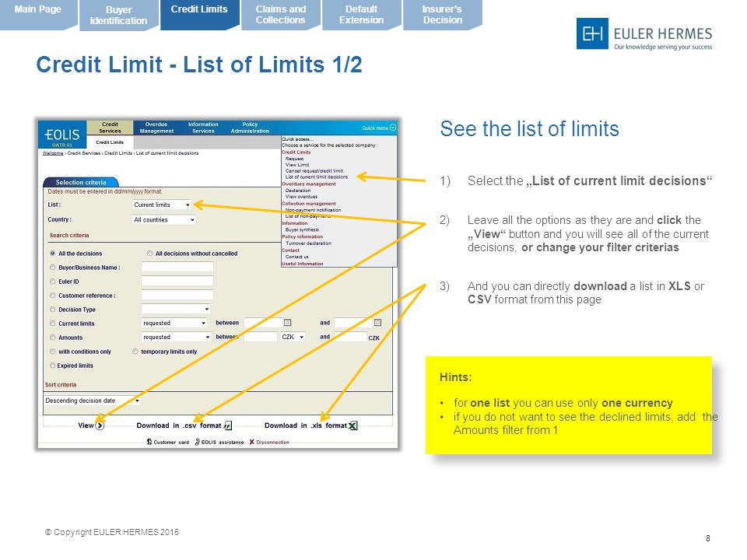The image size is (747, 560).
Task: Open the Main Page tab
Action: tap(37, 14)
